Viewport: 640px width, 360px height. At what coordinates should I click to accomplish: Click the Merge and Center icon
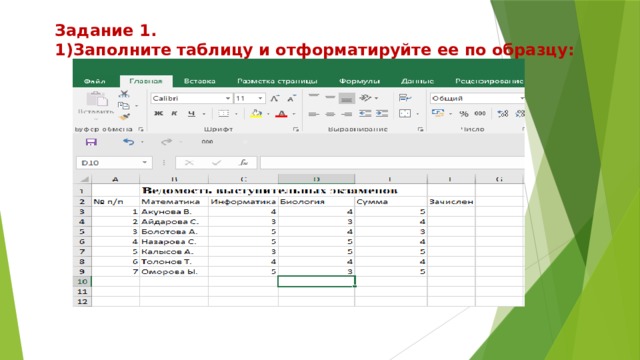tap(405, 113)
